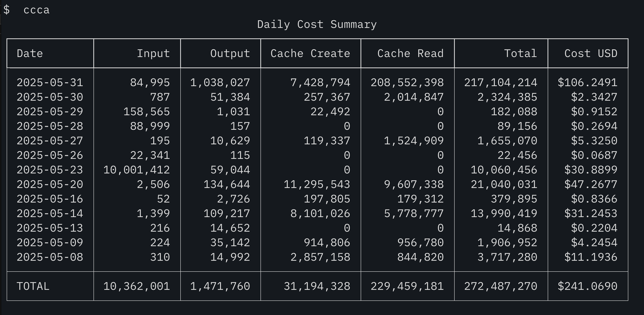
Task: Click the $241.0690 total cost
Action: click(x=587, y=286)
